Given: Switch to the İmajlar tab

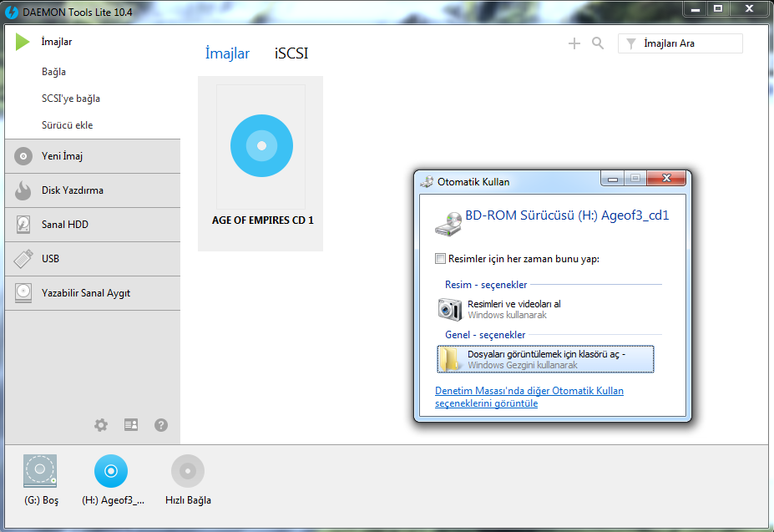Looking at the screenshot, I should (227, 53).
